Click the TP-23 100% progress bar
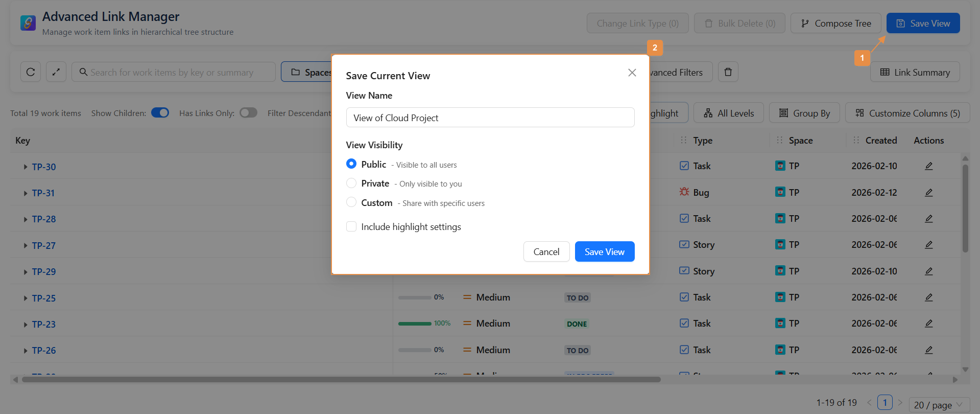This screenshot has width=980, height=414. tap(415, 324)
